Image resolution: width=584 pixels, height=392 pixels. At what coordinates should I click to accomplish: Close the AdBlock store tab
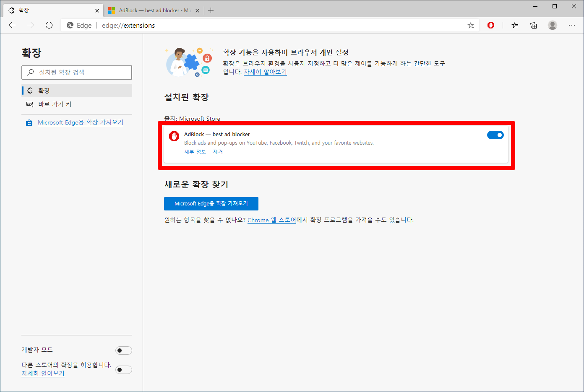point(197,10)
